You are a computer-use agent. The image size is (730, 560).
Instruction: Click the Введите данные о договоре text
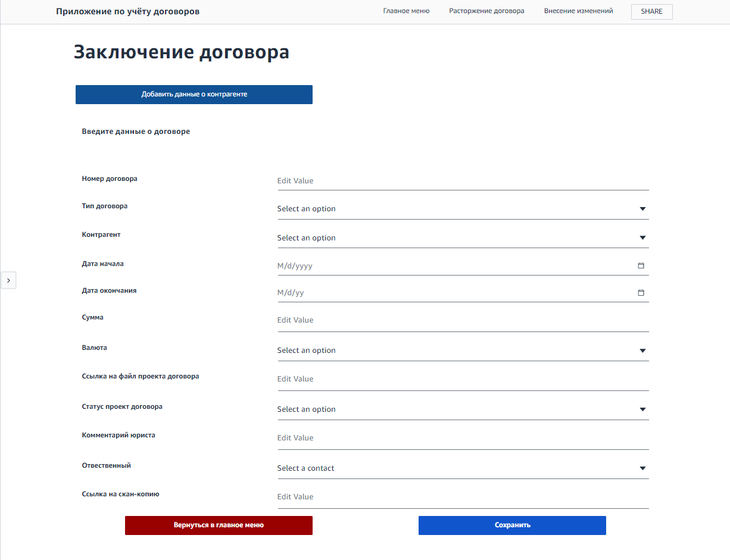tap(136, 132)
